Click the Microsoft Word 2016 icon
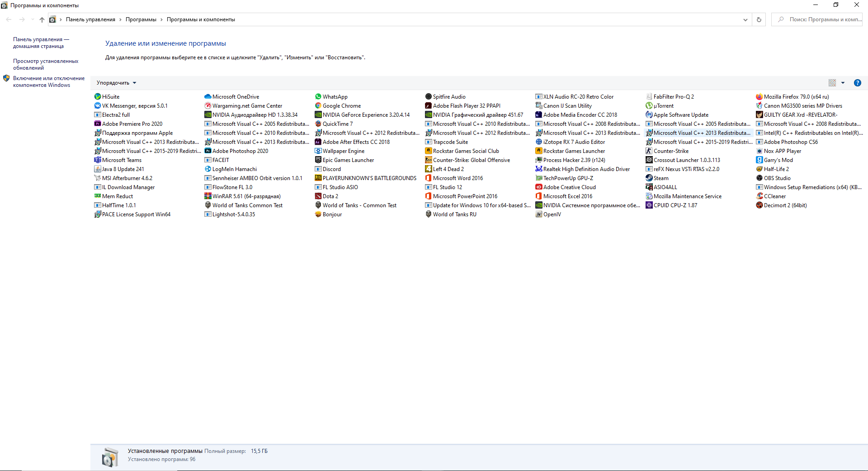The image size is (868, 471). pos(429,178)
